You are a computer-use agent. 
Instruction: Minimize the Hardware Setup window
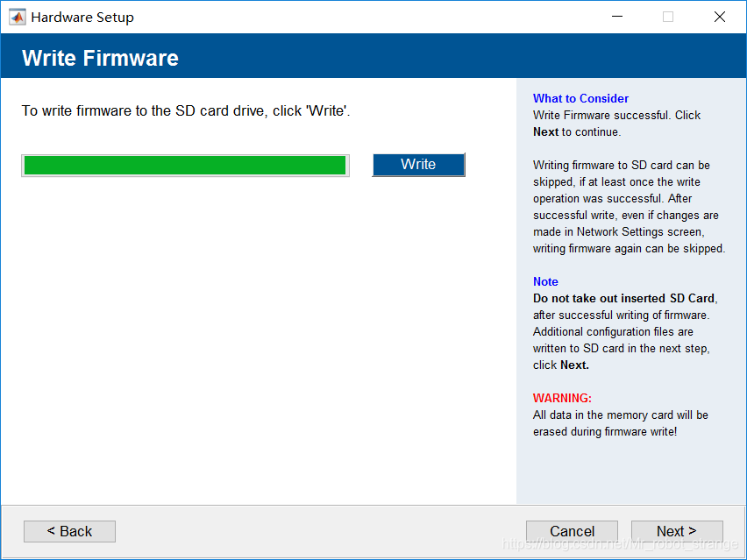(617, 17)
